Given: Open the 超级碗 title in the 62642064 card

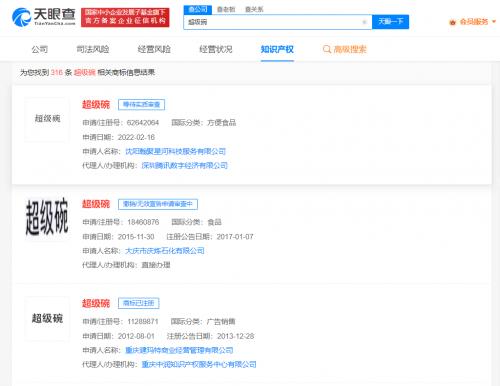Looking at the screenshot, I should point(96,104).
